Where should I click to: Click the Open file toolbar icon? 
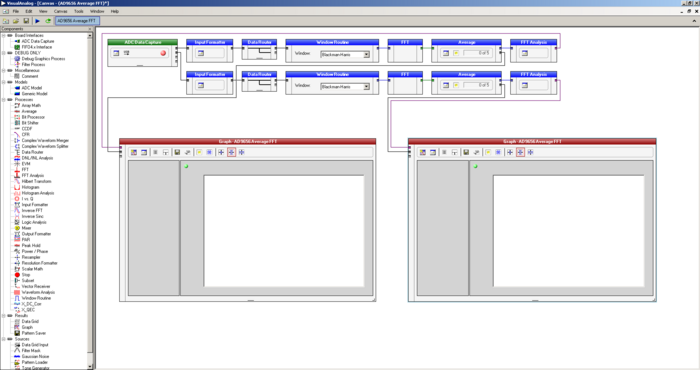[16, 21]
